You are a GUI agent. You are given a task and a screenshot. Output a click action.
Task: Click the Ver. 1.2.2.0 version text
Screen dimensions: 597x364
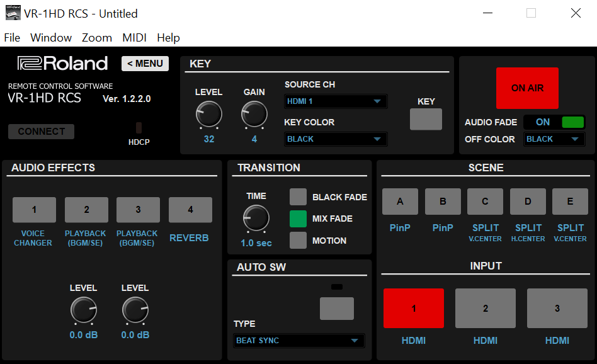tap(127, 99)
